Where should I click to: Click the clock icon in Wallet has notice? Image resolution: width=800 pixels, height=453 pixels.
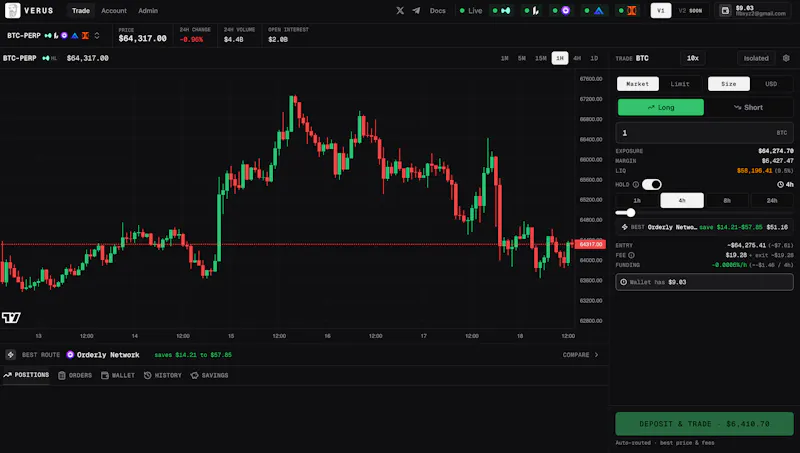tap(623, 282)
